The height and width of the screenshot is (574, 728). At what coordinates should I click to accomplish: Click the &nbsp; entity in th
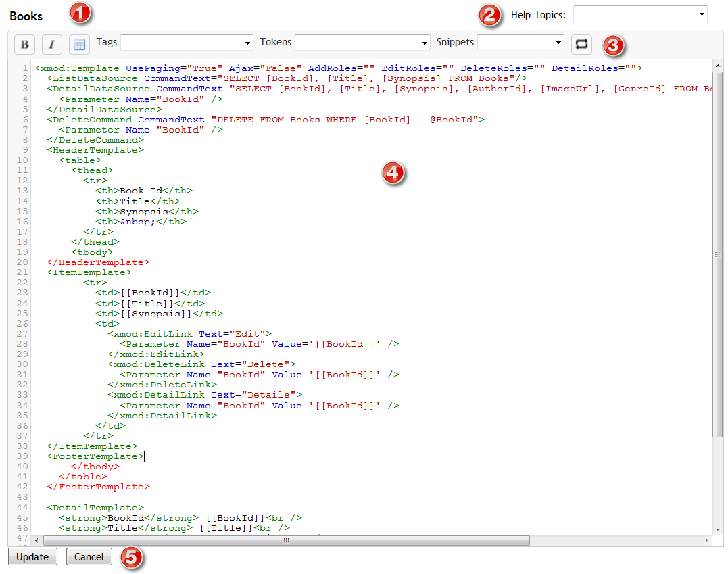pos(138,222)
